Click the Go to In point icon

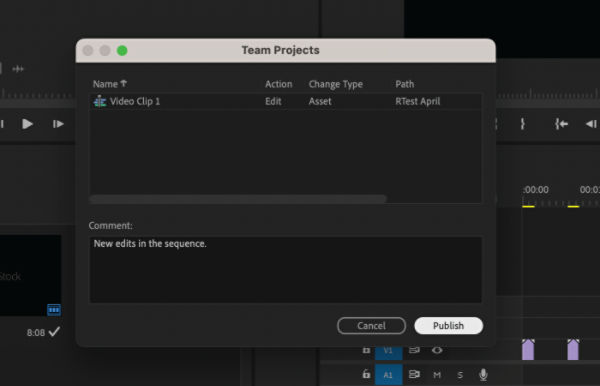[x=561, y=124]
